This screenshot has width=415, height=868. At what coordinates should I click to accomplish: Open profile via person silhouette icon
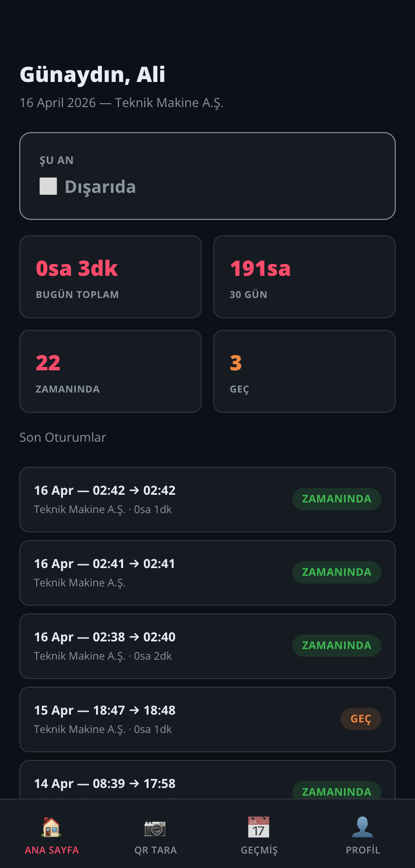pyautogui.click(x=362, y=827)
